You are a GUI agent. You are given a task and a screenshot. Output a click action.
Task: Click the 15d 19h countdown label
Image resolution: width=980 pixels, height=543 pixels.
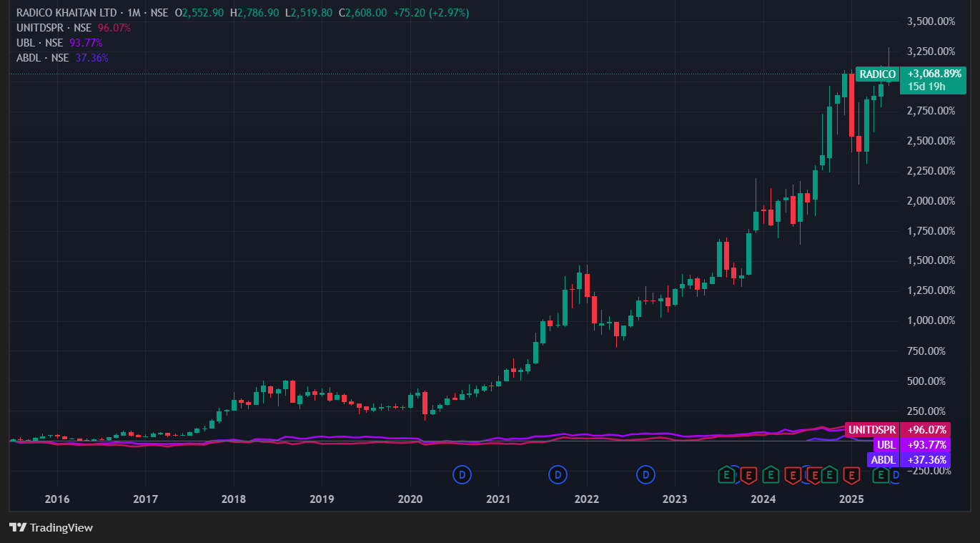(926, 87)
